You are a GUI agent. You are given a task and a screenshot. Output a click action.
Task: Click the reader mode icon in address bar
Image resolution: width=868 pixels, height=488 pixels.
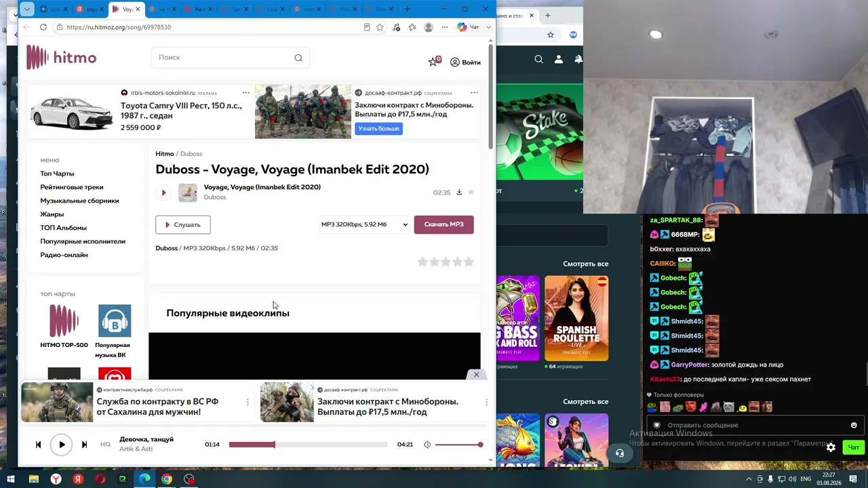(x=367, y=27)
